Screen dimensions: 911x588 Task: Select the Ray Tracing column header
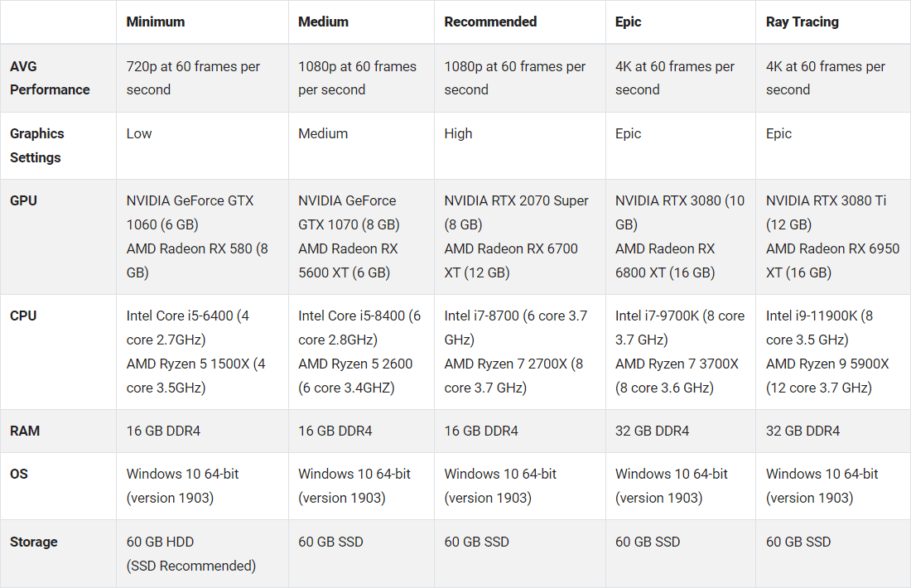coord(803,22)
